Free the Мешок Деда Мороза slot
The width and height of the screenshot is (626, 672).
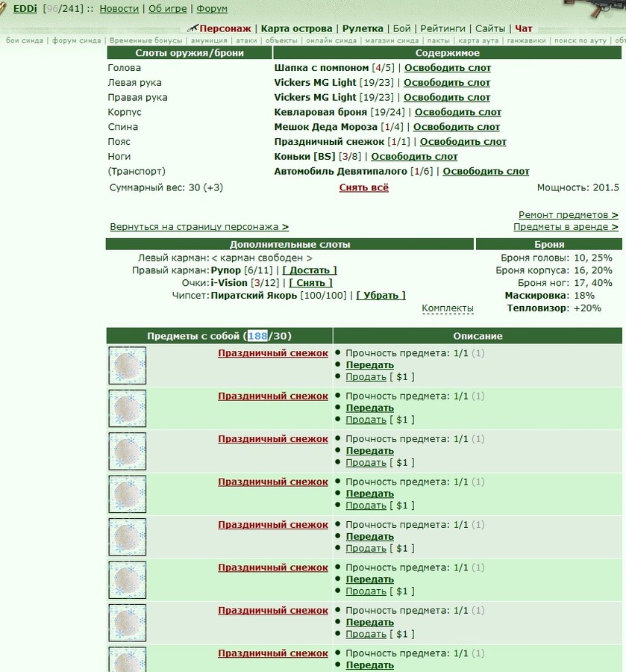click(x=457, y=127)
